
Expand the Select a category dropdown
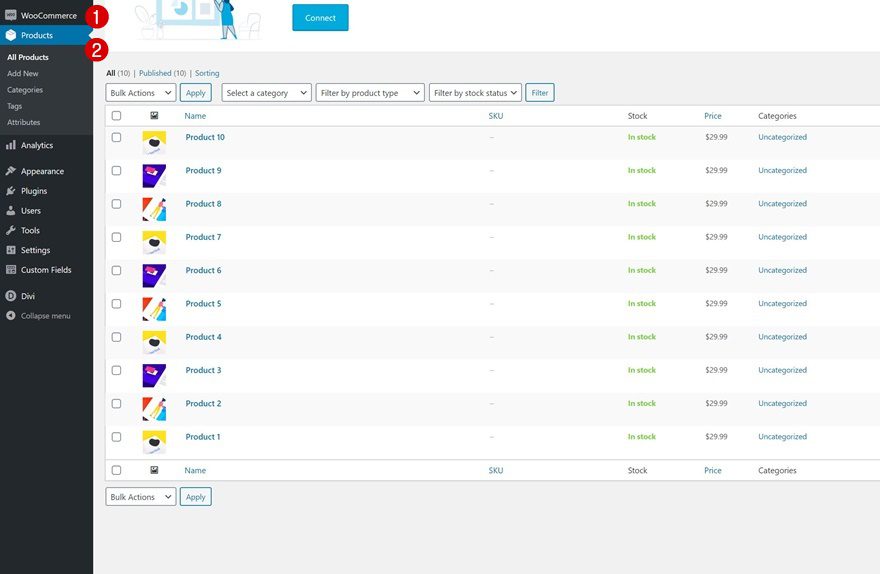coord(266,93)
